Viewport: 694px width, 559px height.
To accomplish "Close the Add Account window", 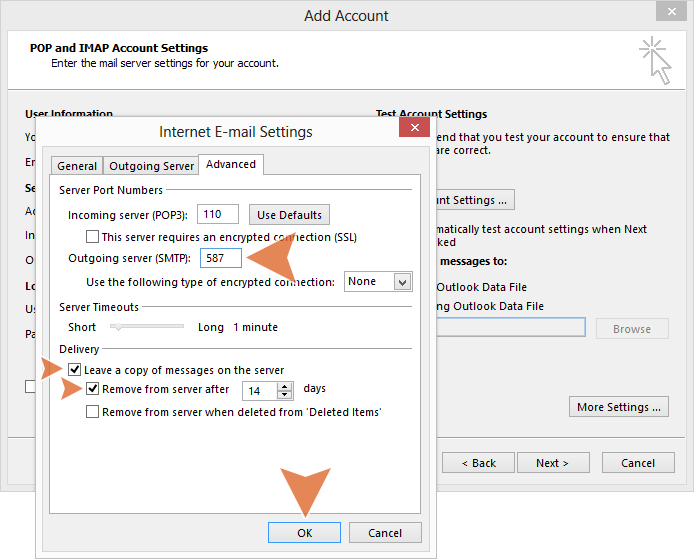I will (x=671, y=12).
